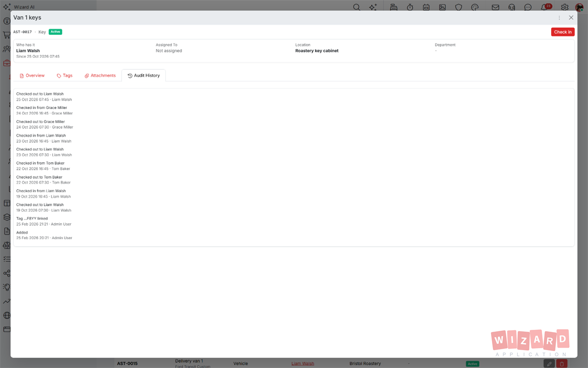Click the globe icon in the sidebar

tap(7, 316)
